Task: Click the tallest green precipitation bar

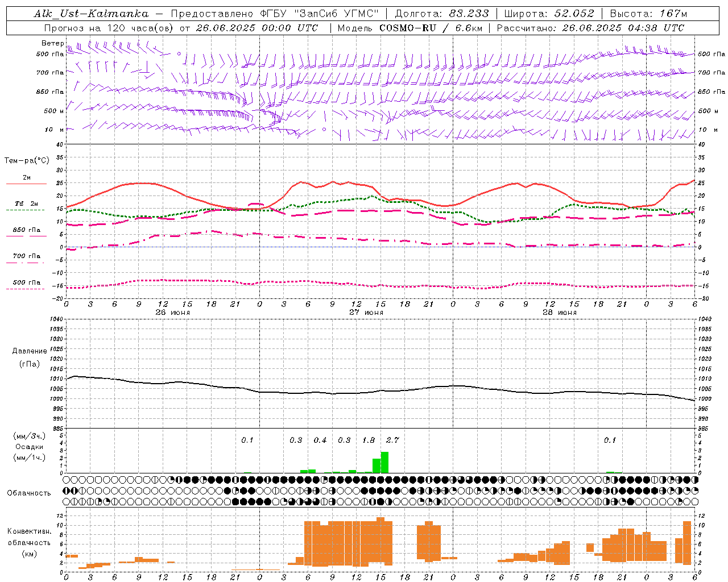Action: (x=384, y=463)
